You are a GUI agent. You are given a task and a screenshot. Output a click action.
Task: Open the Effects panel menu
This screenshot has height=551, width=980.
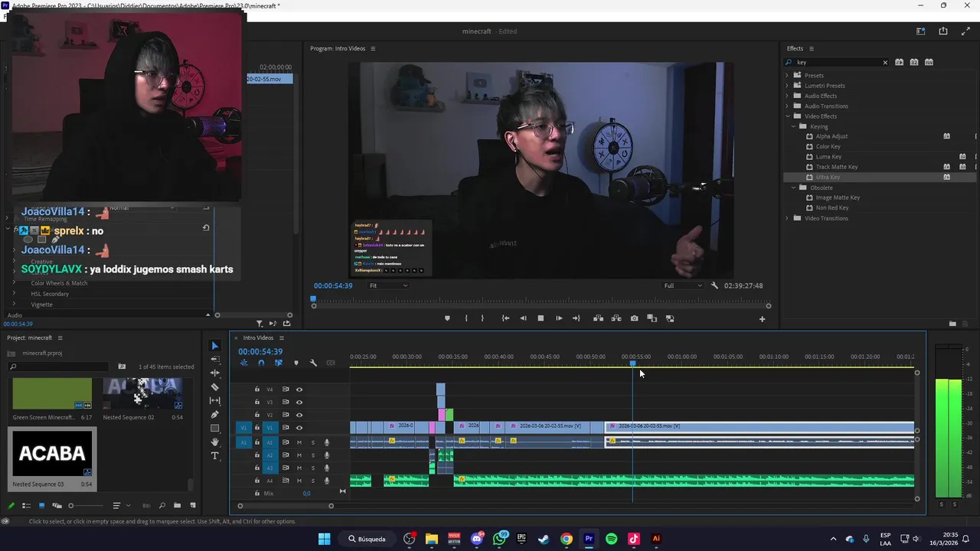pyautogui.click(x=812, y=48)
